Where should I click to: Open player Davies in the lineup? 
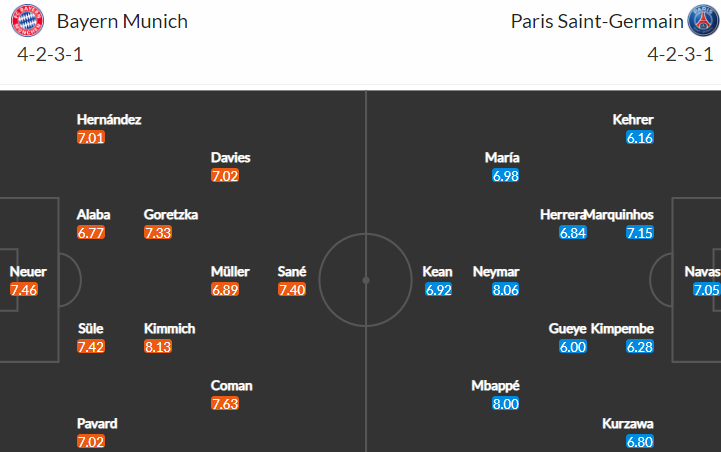click(230, 158)
